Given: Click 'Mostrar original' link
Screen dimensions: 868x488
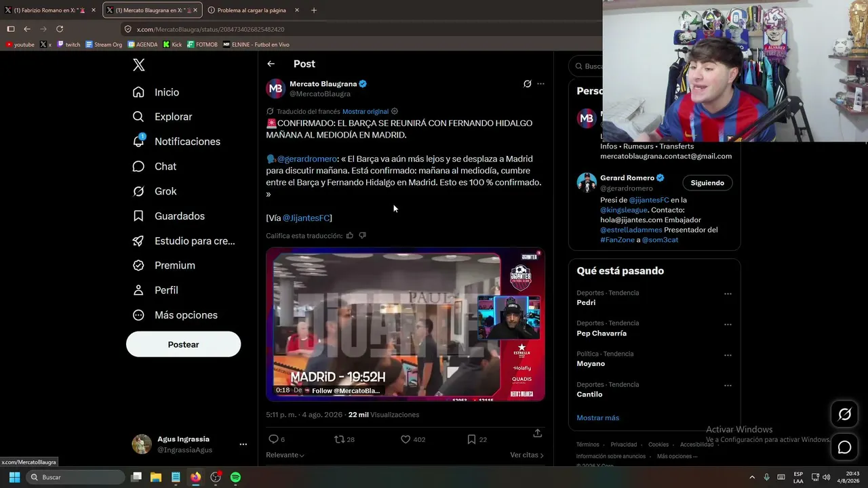Looking at the screenshot, I should (x=366, y=111).
